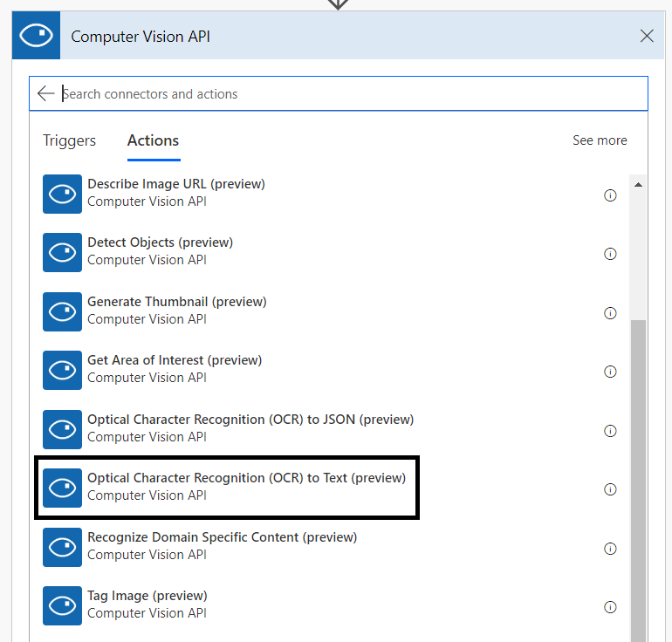The width and height of the screenshot is (672, 642).
Task: Open info for Generate Thumbnail action
Action: pyautogui.click(x=610, y=313)
